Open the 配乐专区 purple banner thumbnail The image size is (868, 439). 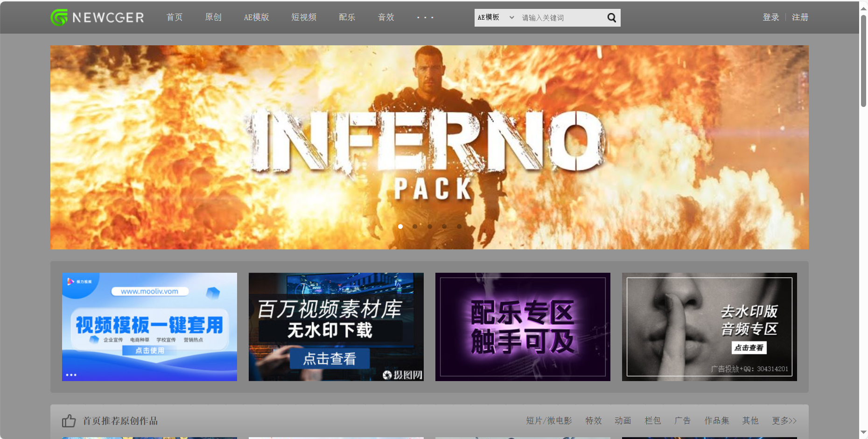523,327
